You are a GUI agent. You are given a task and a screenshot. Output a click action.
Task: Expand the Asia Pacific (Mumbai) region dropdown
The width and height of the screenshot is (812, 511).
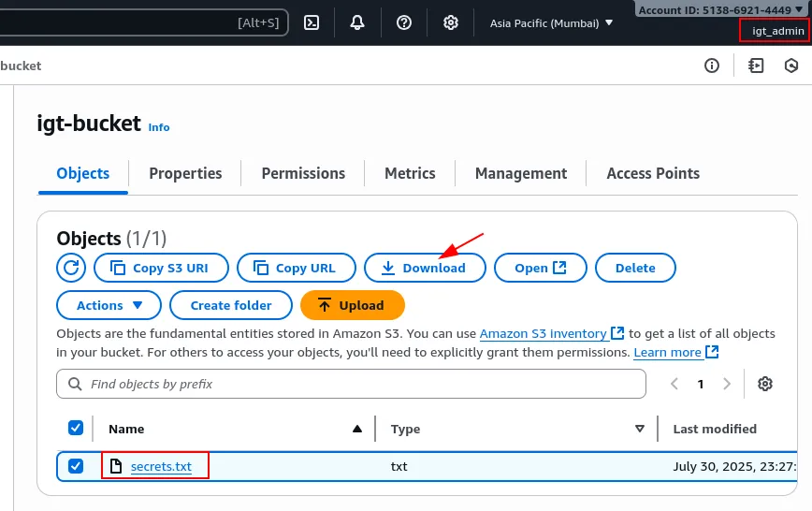point(551,22)
